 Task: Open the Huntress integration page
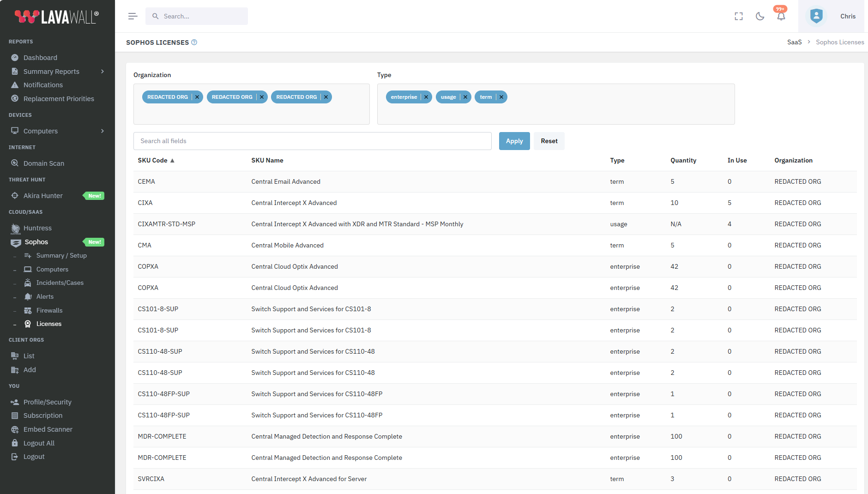37,228
